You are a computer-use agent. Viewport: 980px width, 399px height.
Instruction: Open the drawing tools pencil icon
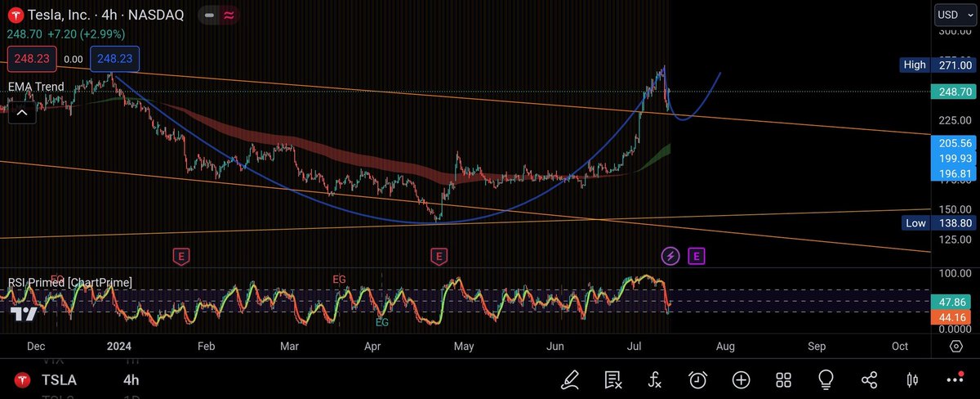pyautogui.click(x=570, y=379)
